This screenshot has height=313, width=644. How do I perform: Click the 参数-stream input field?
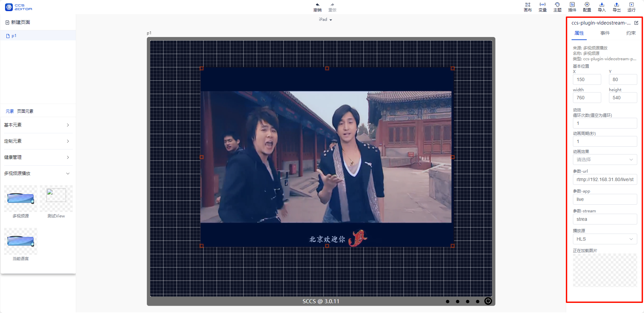605,219
